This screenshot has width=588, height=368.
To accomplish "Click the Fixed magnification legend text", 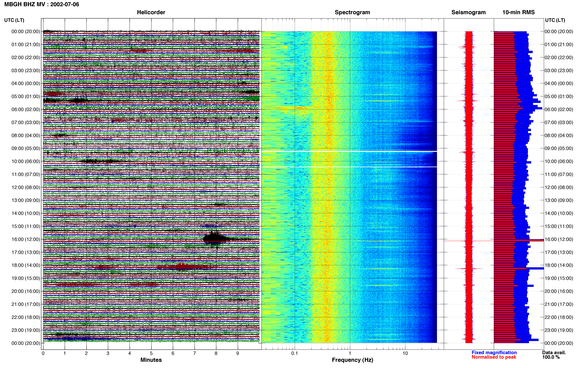I will 494,353.
